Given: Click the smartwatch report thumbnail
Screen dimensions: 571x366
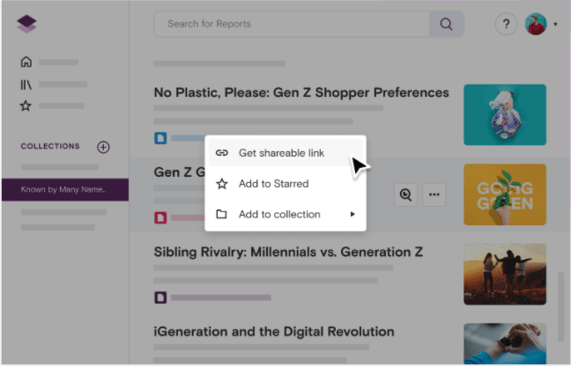Looking at the screenshot, I should (x=505, y=343).
